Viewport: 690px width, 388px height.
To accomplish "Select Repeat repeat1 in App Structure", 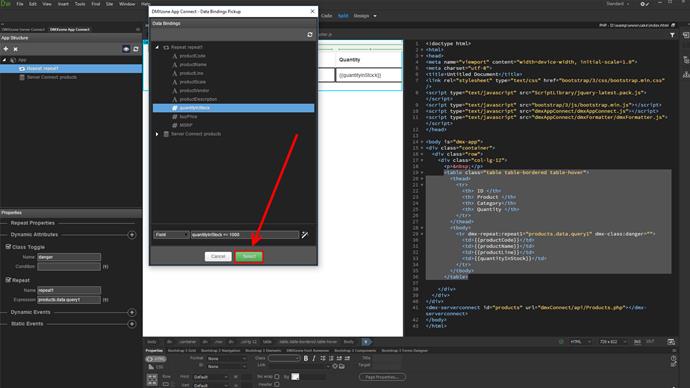I will [71, 69].
